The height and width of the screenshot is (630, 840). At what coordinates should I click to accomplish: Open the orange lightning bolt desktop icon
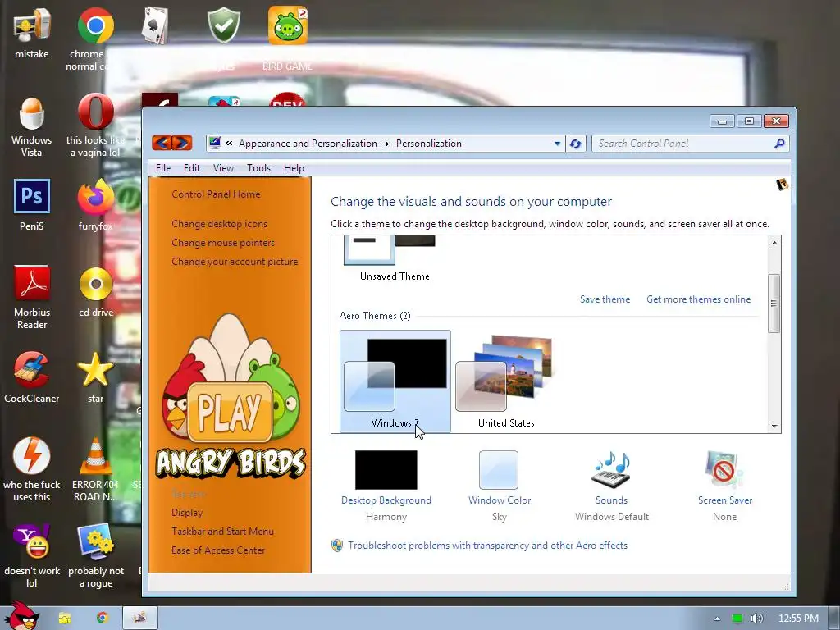[32, 456]
